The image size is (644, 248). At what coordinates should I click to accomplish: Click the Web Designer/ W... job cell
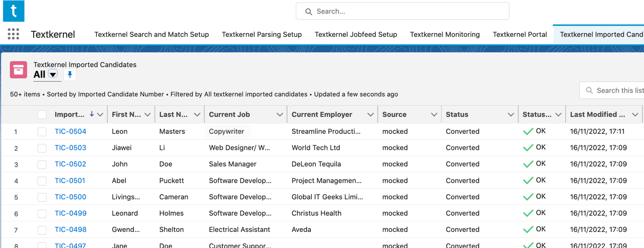tap(239, 148)
